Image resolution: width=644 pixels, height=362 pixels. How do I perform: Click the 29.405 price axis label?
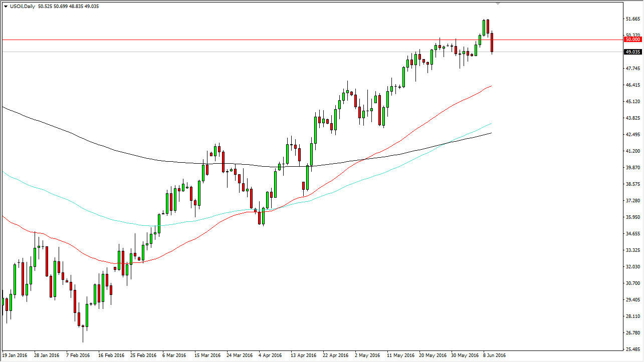point(633,300)
